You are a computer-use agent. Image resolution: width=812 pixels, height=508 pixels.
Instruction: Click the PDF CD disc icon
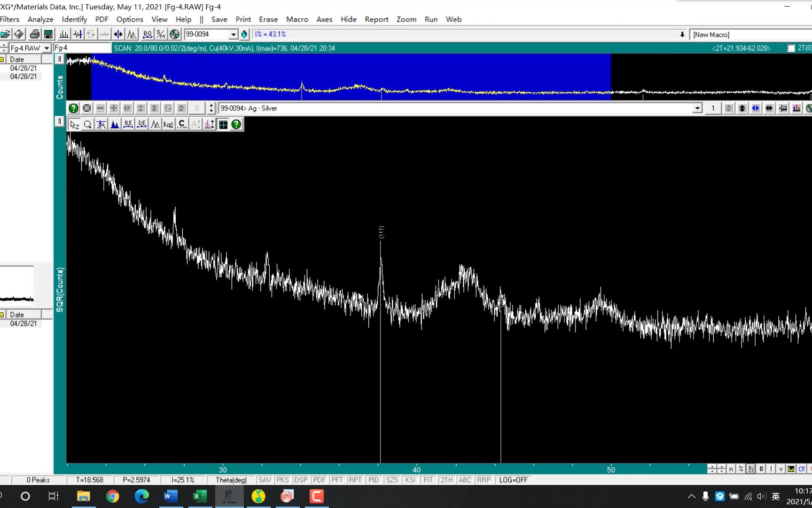click(x=175, y=34)
